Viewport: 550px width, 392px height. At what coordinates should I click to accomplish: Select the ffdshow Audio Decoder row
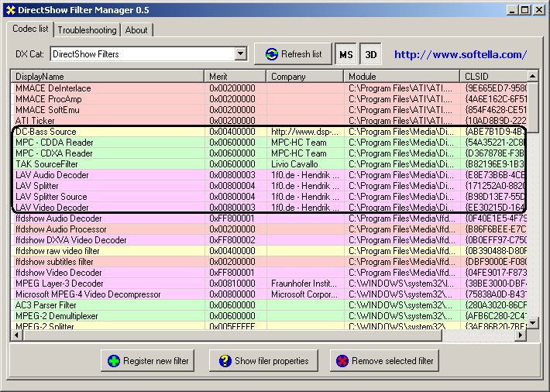[x=269, y=218]
